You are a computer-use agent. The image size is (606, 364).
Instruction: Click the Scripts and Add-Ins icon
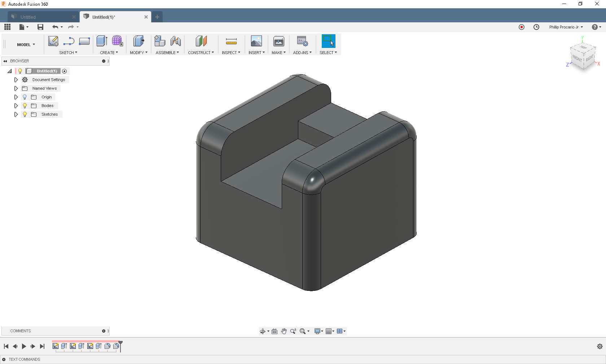[302, 41]
